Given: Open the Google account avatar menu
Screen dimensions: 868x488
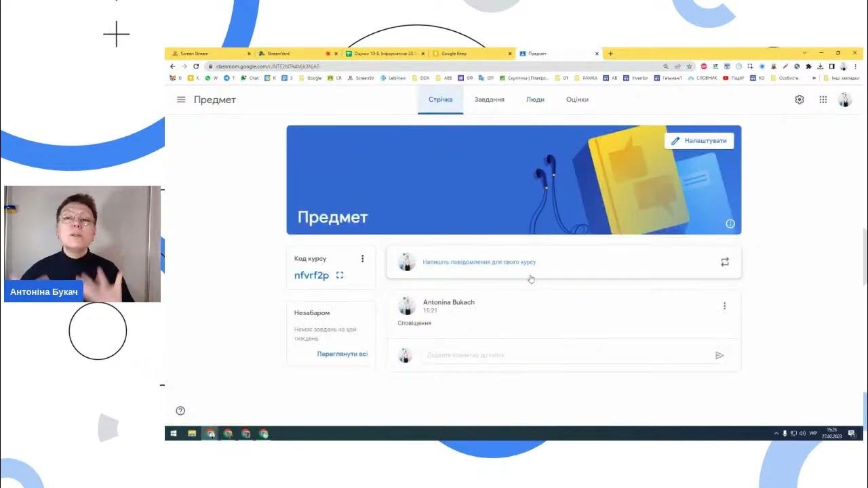Looking at the screenshot, I should coord(845,100).
